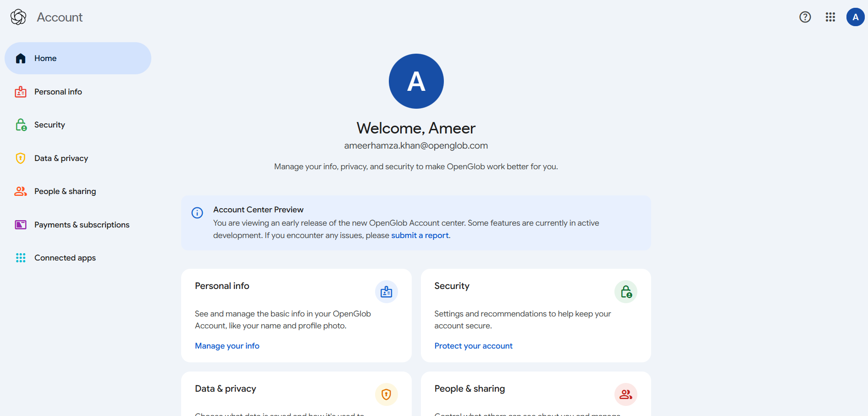868x416 pixels.
Task: Click the Payments & subscriptions wallet icon
Action: click(20, 224)
